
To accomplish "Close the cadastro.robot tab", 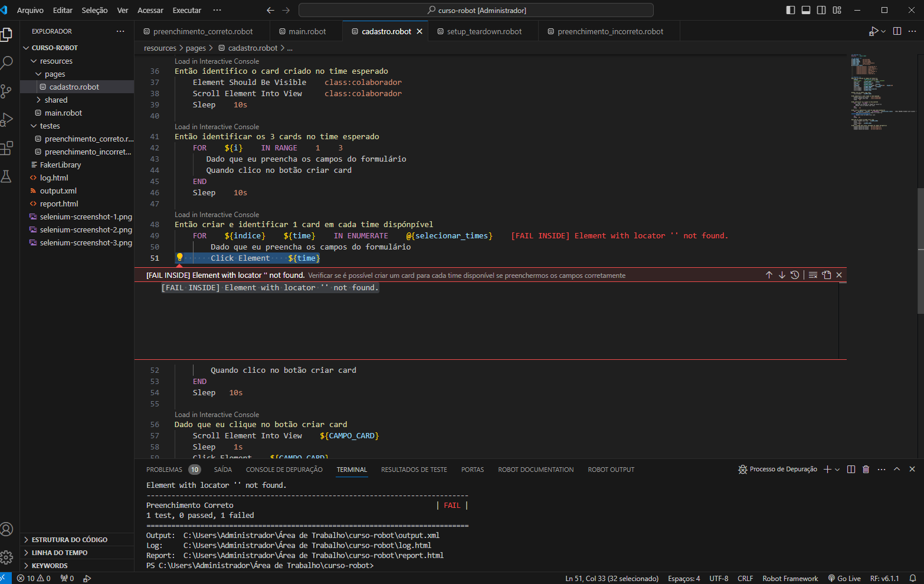I will click(420, 31).
